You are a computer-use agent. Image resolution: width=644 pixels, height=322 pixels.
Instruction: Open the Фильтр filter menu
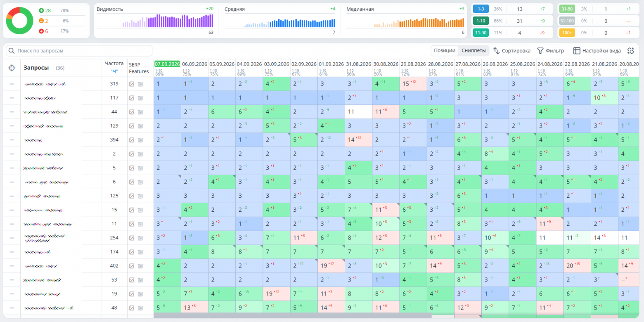pos(550,51)
